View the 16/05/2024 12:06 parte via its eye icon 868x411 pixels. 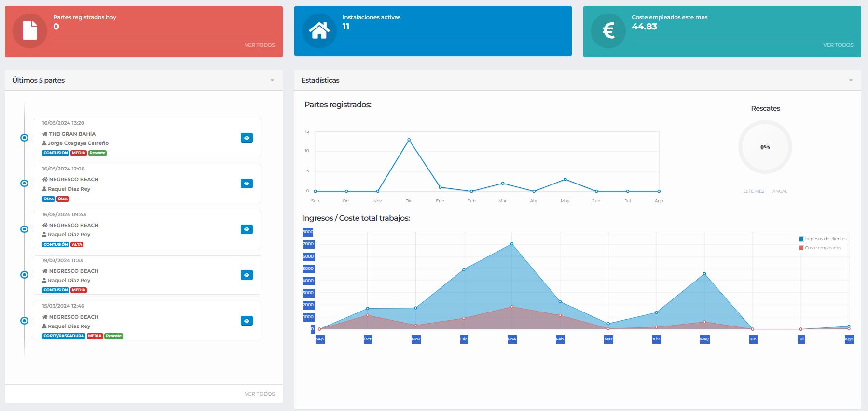(x=247, y=184)
